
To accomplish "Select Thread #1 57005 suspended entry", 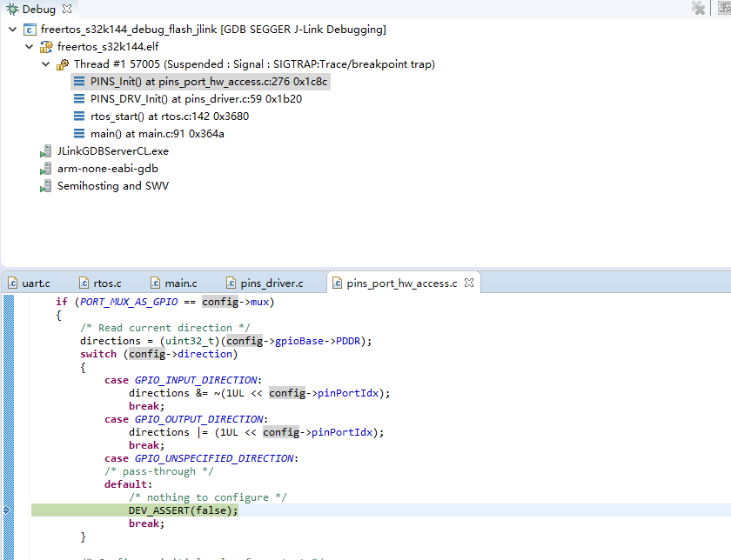I will (x=254, y=63).
